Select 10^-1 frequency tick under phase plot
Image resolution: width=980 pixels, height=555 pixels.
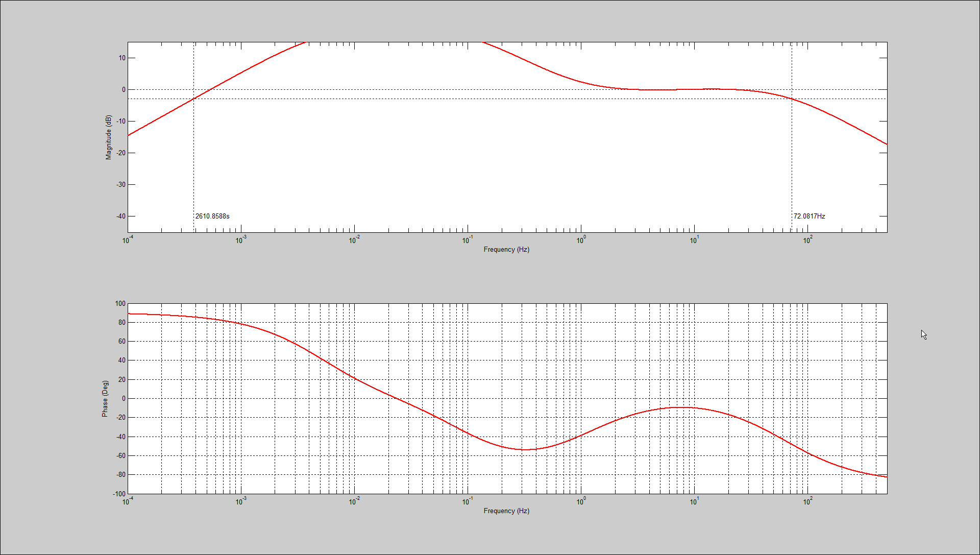pyautogui.click(x=468, y=501)
